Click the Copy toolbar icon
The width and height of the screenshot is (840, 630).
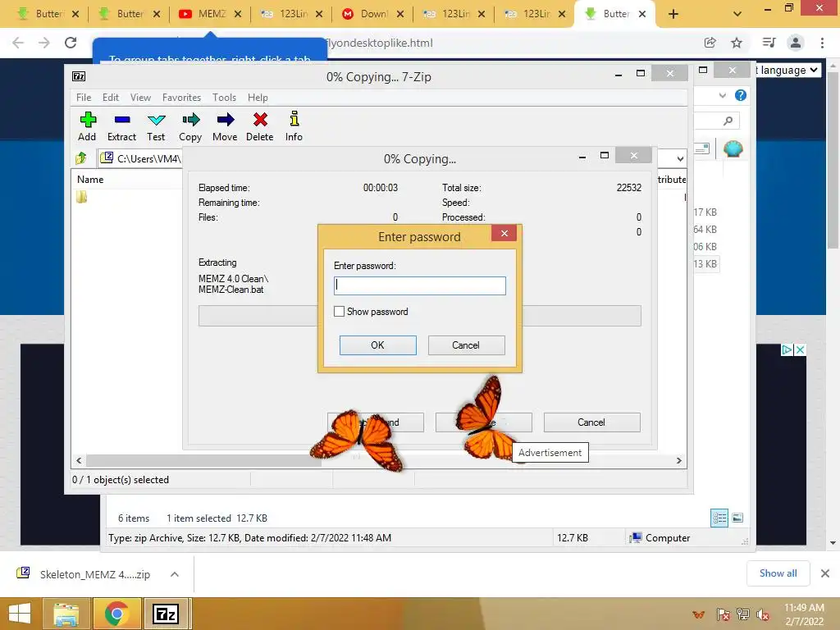pos(190,120)
